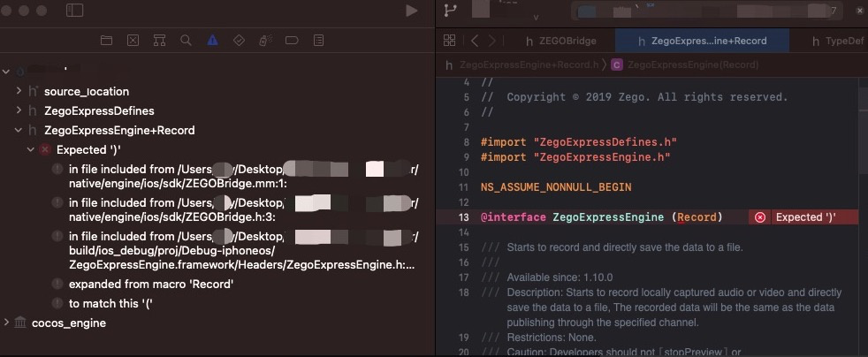Open the Find navigator magnifier icon
The width and height of the screenshot is (868, 357).
pyautogui.click(x=186, y=40)
